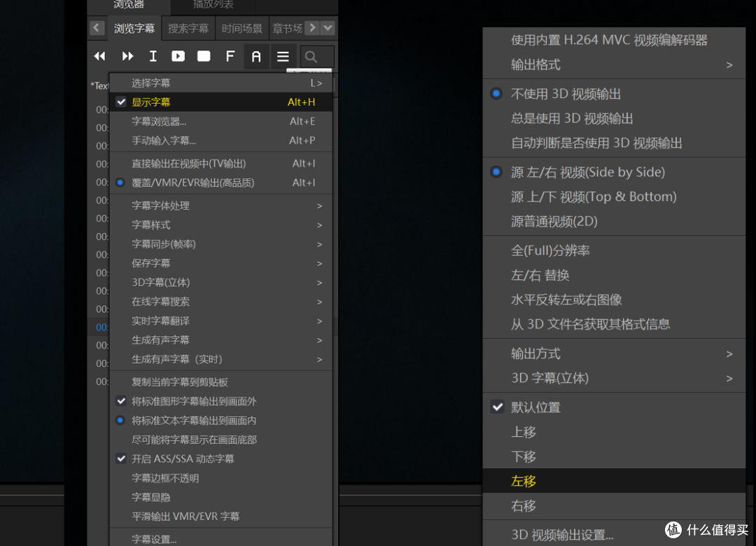756x546 pixels.
Task: Expand 在线字幕搜索 submenu
Action: 221,302
